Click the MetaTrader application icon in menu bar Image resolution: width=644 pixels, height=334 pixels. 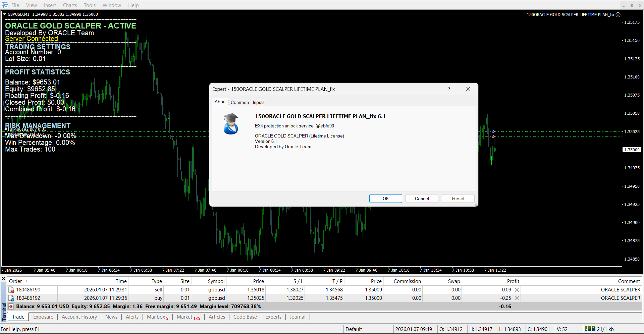click(x=5, y=5)
